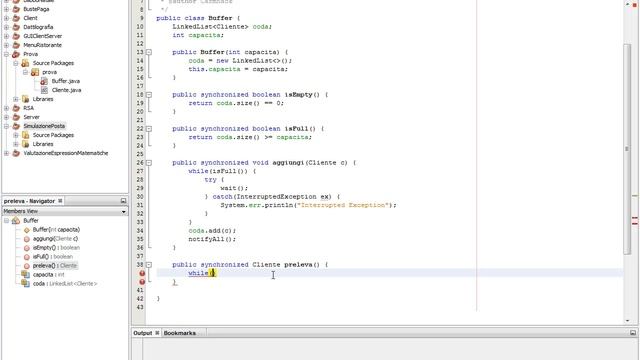Image resolution: width=640 pixels, height=360 pixels.
Task: Collapse the prova package node
Action: click(25, 72)
